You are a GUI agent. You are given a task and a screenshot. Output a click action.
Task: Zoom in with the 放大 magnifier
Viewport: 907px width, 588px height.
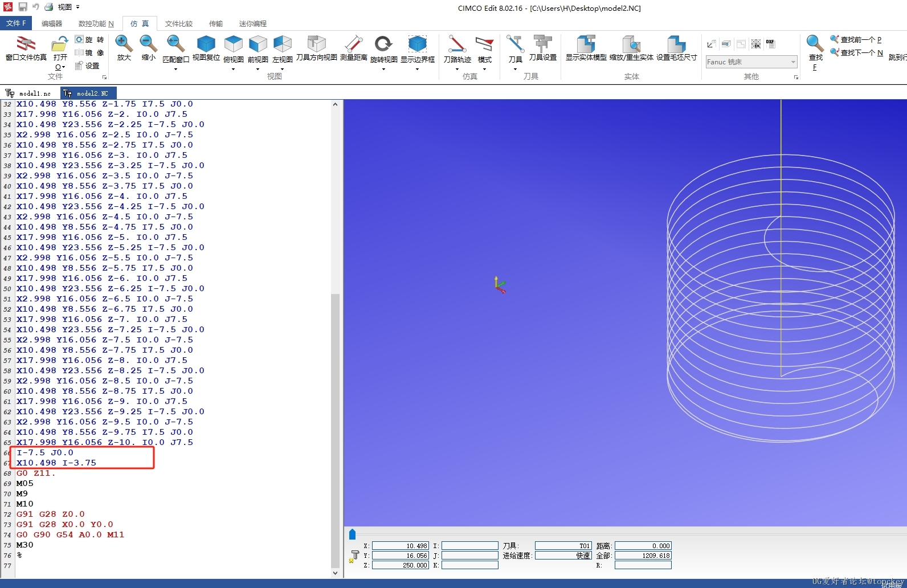[124, 48]
